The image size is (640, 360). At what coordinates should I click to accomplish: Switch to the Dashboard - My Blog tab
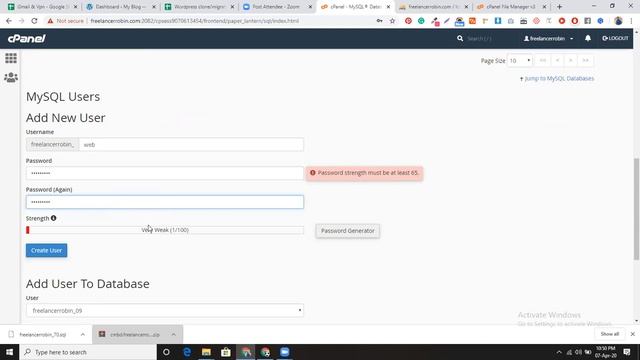pyautogui.click(x=121, y=7)
